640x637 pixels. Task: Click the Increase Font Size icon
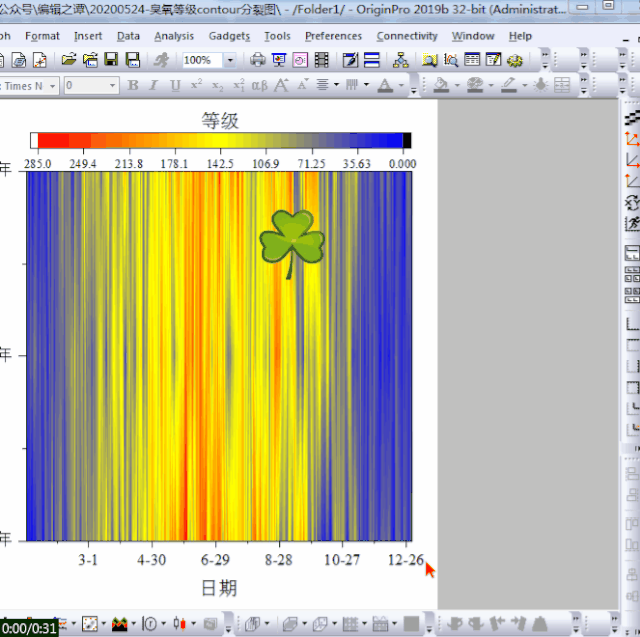point(281,85)
